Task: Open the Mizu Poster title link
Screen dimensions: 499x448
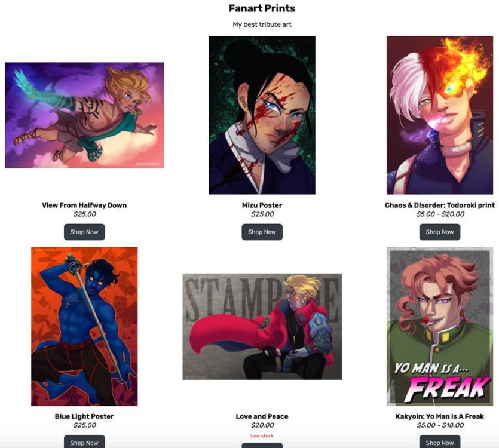Action: click(262, 205)
